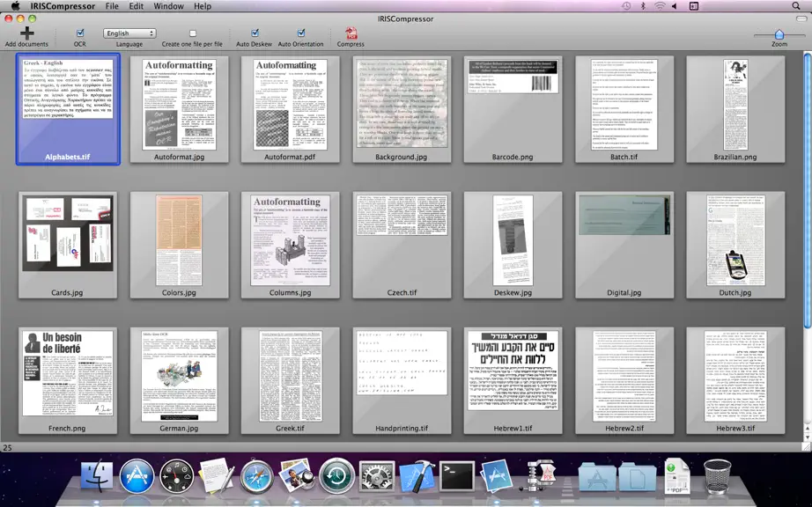
Task: Click the Add documents plus icon
Action: 27,33
